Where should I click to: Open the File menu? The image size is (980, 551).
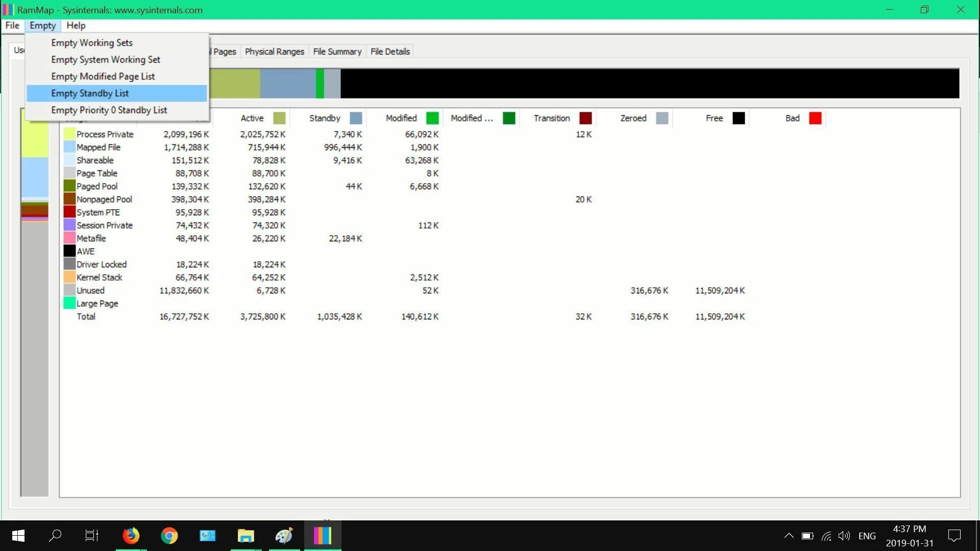[x=12, y=26]
